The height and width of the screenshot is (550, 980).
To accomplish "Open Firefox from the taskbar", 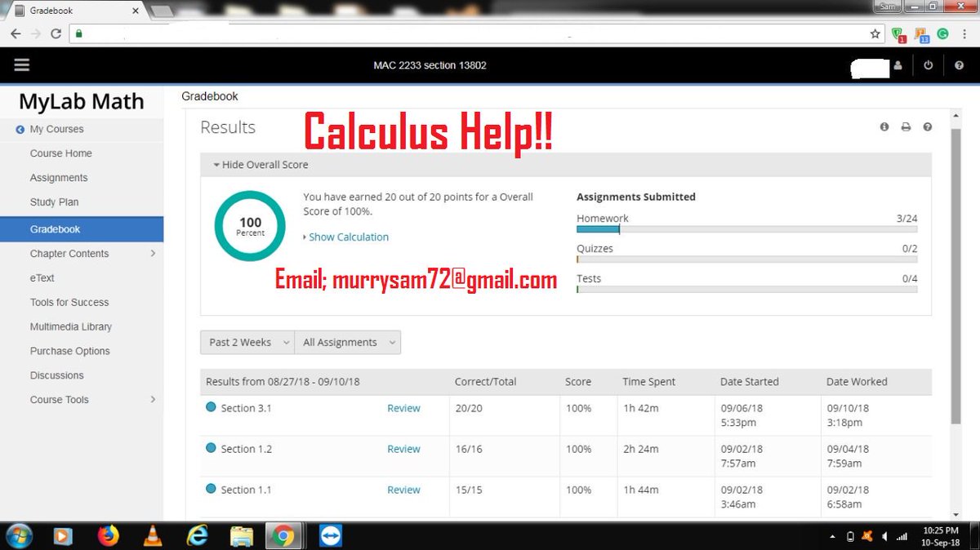I will click(107, 536).
